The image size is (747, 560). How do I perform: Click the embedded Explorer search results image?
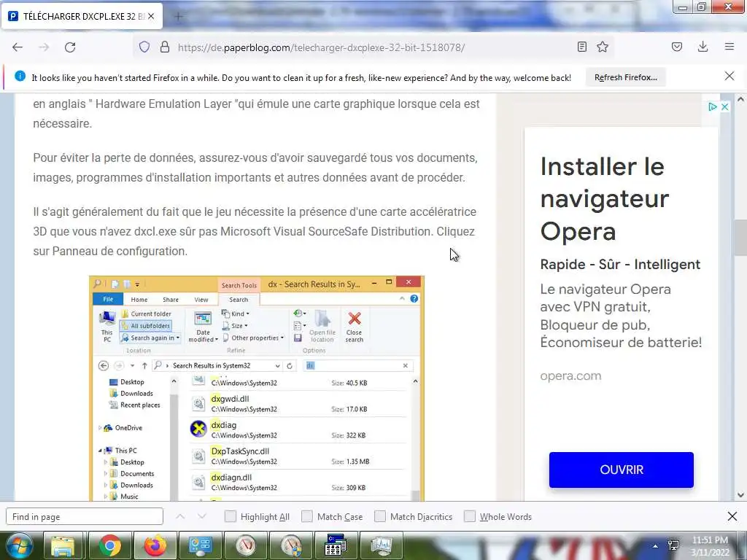pos(257,388)
